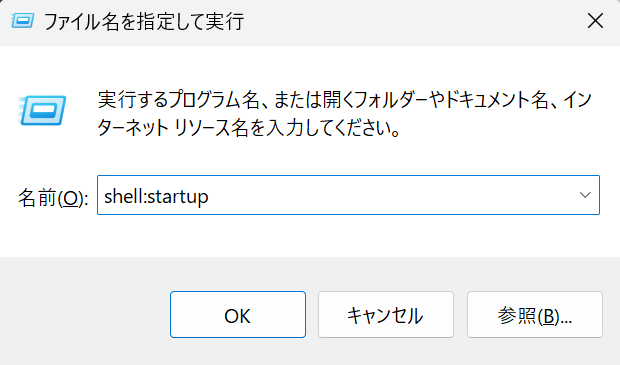Image resolution: width=620 pixels, height=365 pixels.
Task: Click the underlined O in 名前(O)
Action: pyautogui.click(x=71, y=199)
